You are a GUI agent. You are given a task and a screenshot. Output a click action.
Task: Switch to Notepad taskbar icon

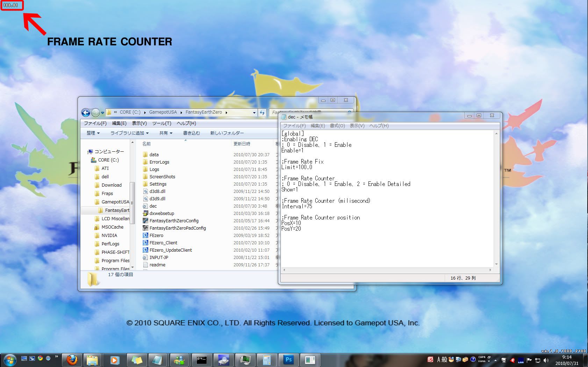click(x=158, y=360)
